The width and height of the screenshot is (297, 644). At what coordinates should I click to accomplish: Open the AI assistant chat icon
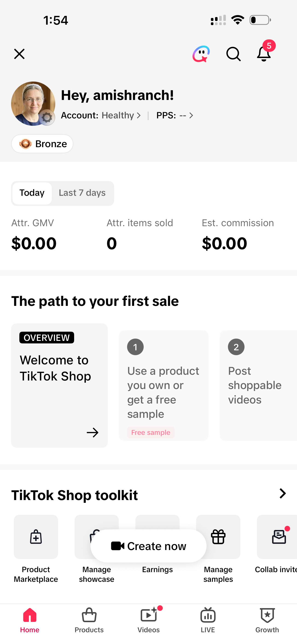(x=201, y=54)
